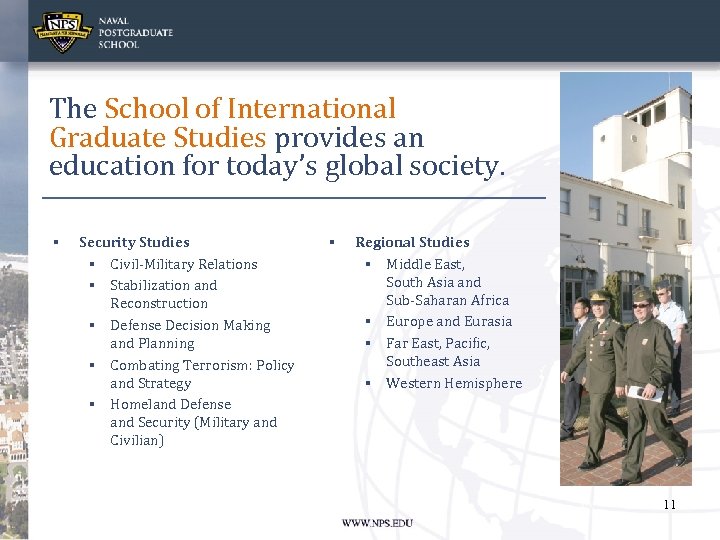The image size is (720, 540).
Task: Click the aerial campus photo strip
Action: click(x=14, y=301)
